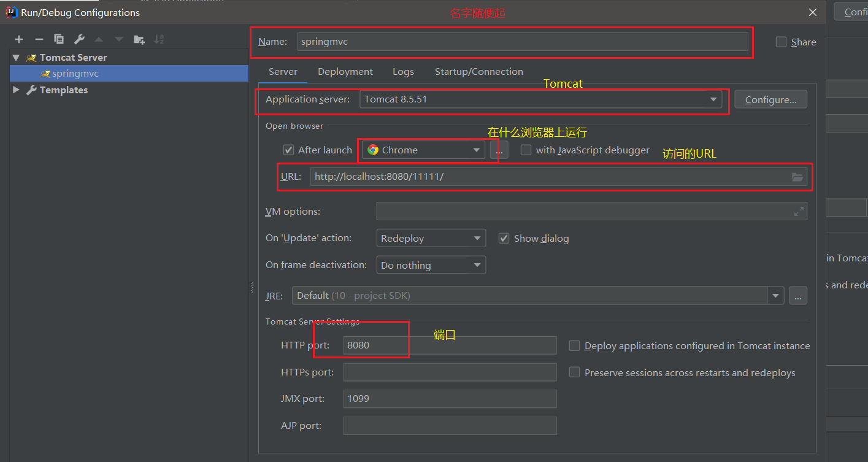Switch to the Startup/Connection tab
This screenshot has width=868, height=462.
[x=479, y=72]
